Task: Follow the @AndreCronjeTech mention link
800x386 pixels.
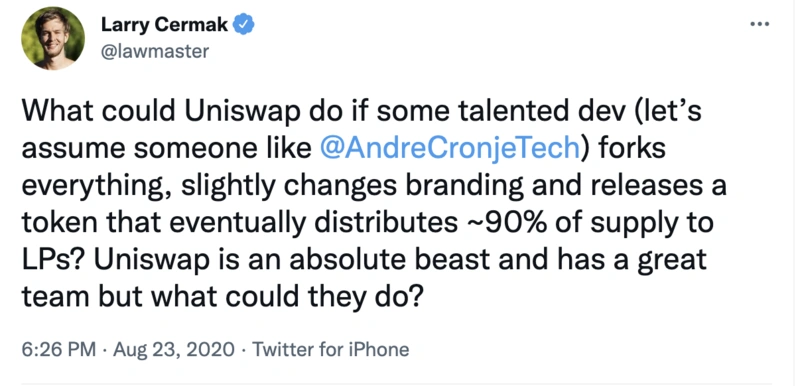Action: [x=449, y=148]
